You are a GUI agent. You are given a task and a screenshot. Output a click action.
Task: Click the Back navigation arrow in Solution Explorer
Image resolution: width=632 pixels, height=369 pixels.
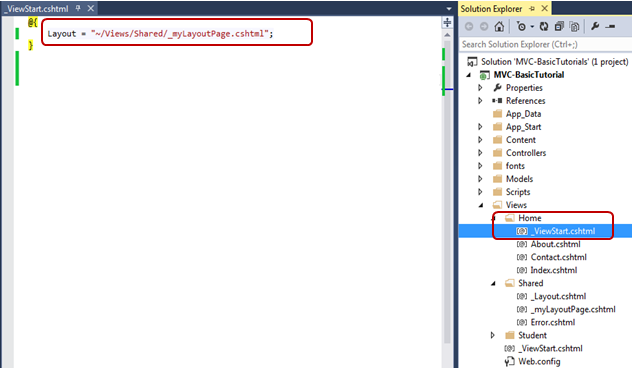pyautogui.click(x=469, y=27)
